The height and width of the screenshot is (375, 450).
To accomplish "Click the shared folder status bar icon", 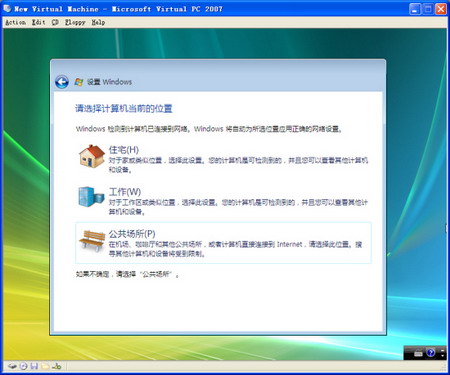I will point(45,366).
